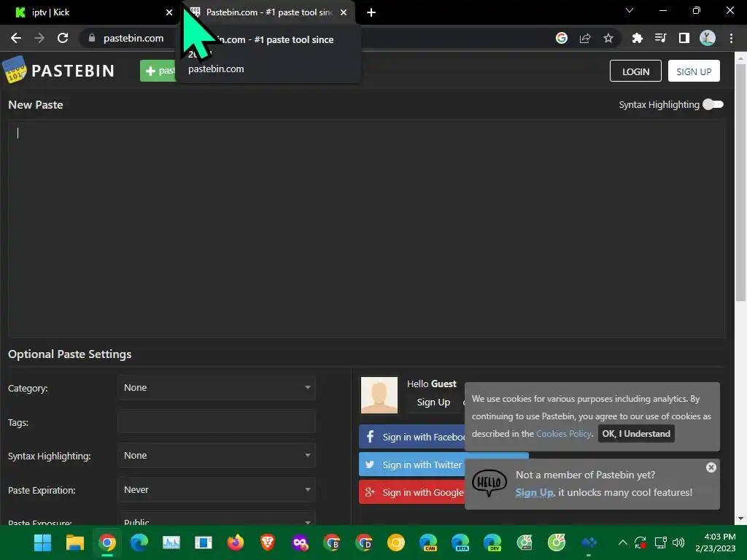Screen dimensions: 747x560
Task: Click the Guest avatar image
Action: click(x=379, y=394)
